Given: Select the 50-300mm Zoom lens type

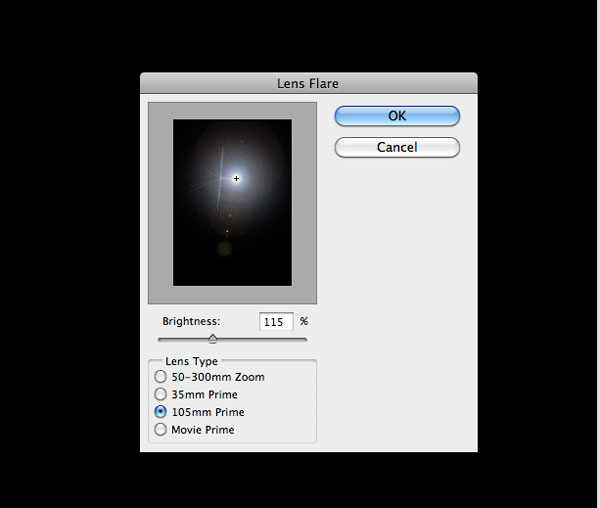Looking at the screenshot, I should click(161, 377).
